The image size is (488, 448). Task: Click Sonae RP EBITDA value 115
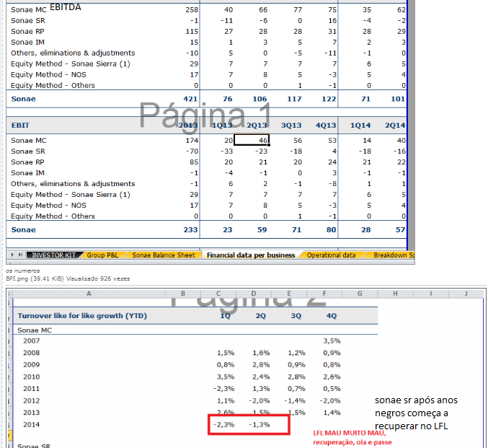[x=192, y=32]
